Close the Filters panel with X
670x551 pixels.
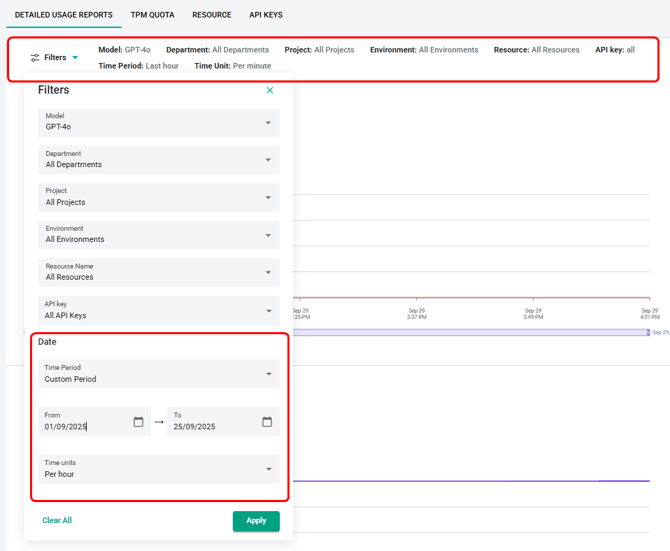[x=270, y=90]
